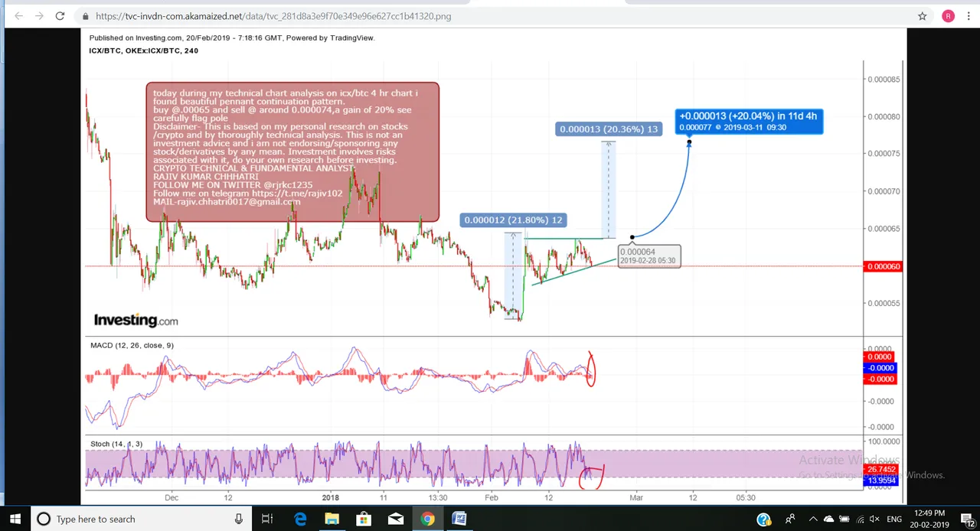Click the 0.000064 price tooltip box
The width and height of the screenshot is (980, 531).
point(648,256)
